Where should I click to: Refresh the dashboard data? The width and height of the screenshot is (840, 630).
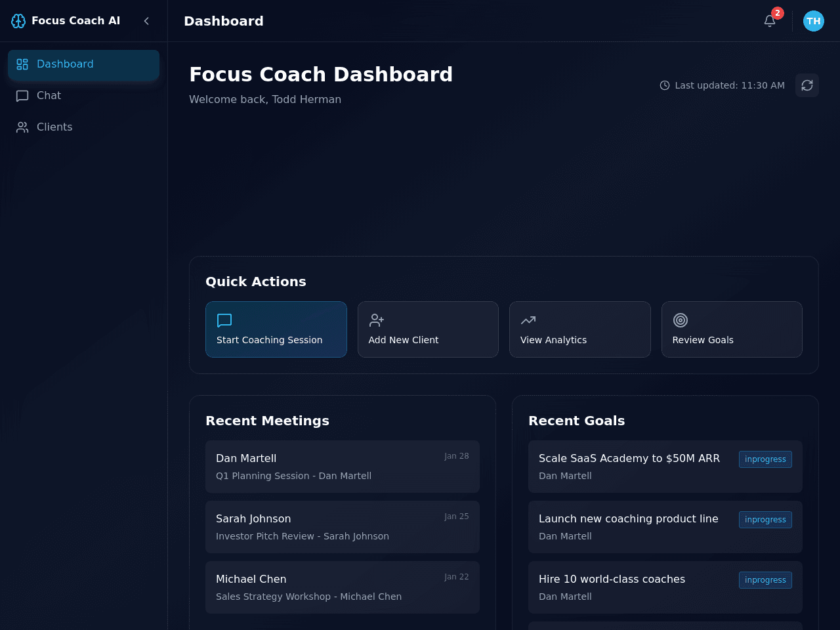[x=807, y=85]
